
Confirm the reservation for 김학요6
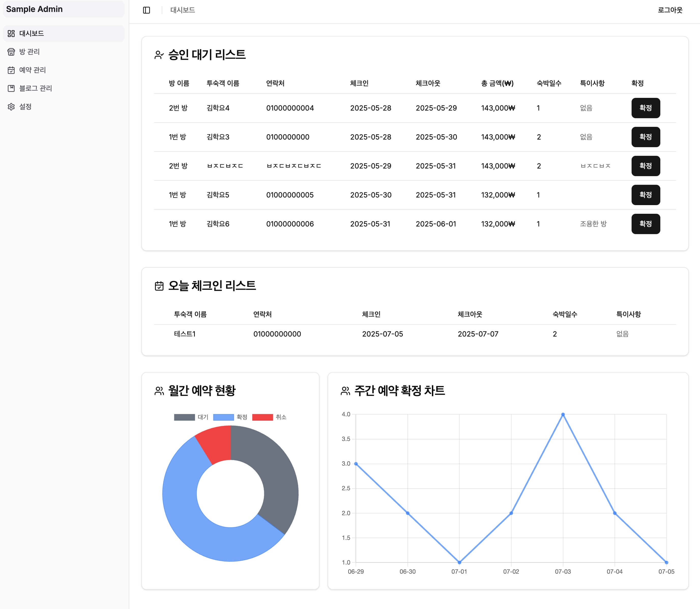click(x=646, y=224)
